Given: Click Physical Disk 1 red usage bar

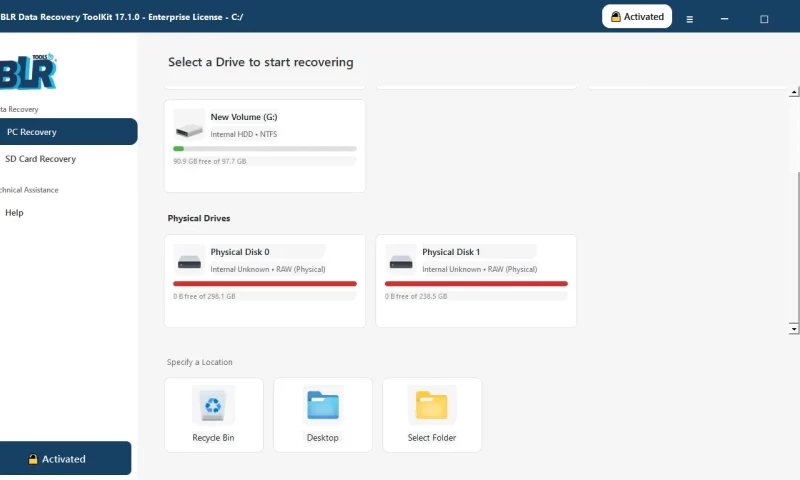Looking at the screenshot, I should 476,284.
